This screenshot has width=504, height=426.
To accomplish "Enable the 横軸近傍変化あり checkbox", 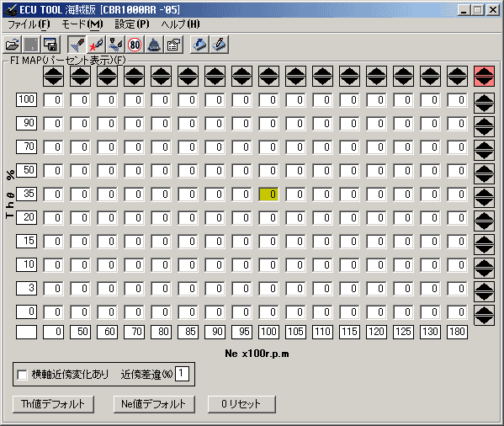I will [x=22, y=375].
